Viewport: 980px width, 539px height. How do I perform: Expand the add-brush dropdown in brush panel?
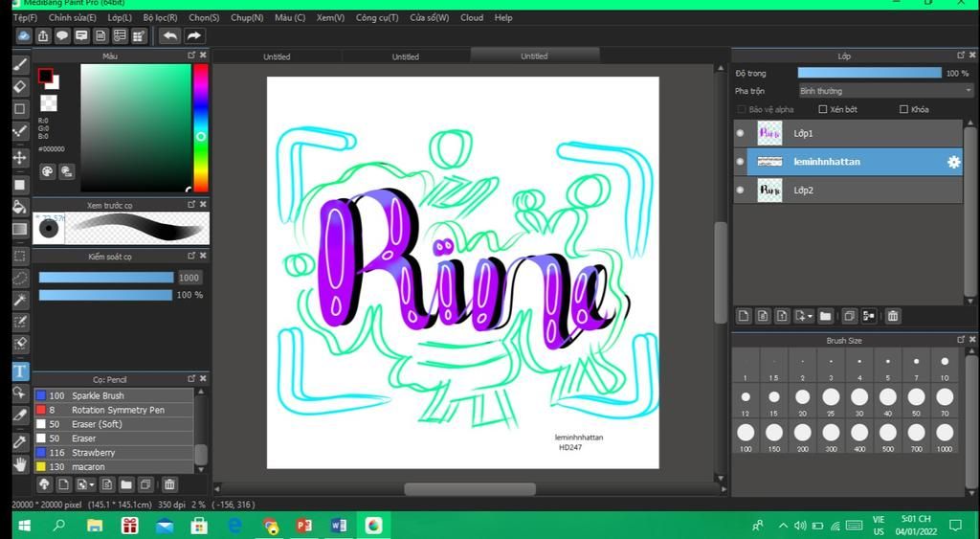92,484
